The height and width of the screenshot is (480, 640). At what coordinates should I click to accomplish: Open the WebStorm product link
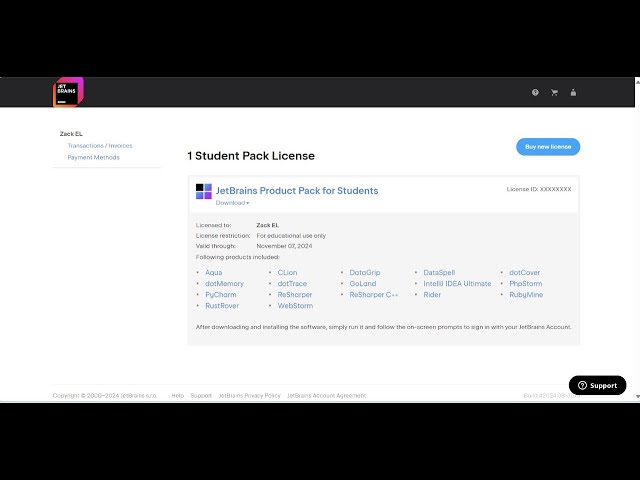pyautogui.click(x=295, y=306)
